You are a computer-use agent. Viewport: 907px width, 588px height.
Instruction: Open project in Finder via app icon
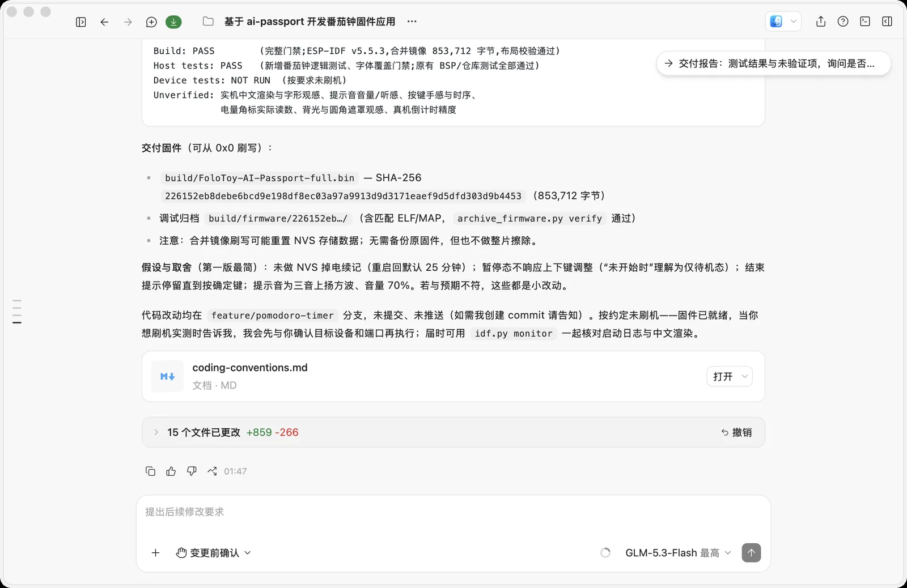[x=776, y=22]
